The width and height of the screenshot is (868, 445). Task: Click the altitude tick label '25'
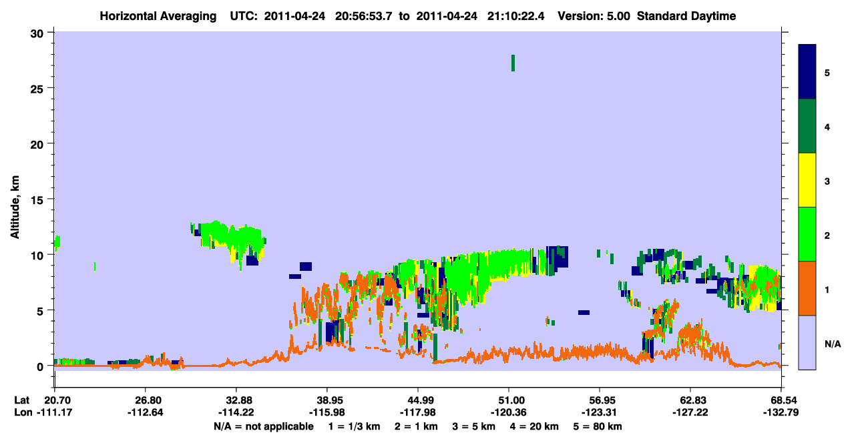(39, 88)
